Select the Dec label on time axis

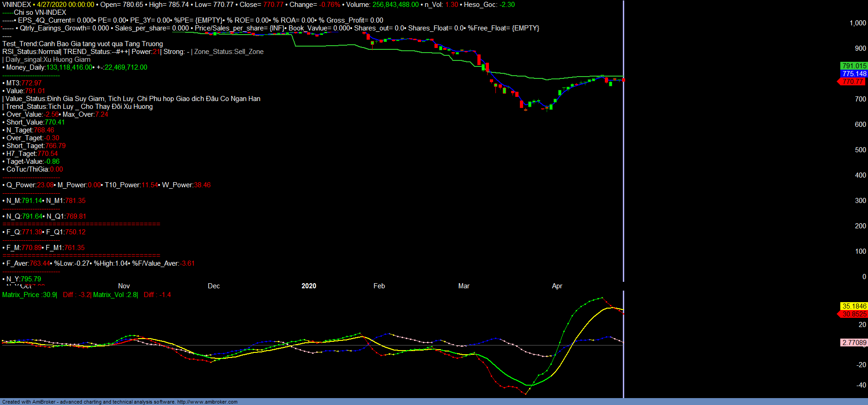tap(214, 286)
